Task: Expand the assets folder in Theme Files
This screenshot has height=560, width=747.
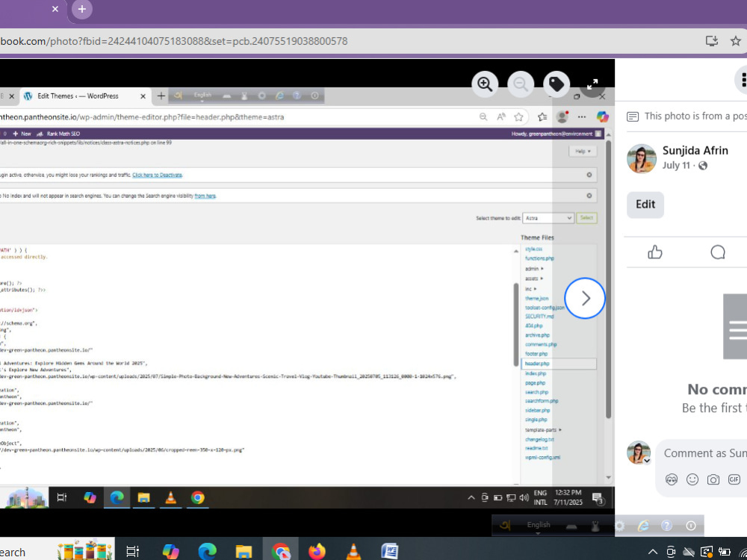Action: coord(534,279)
